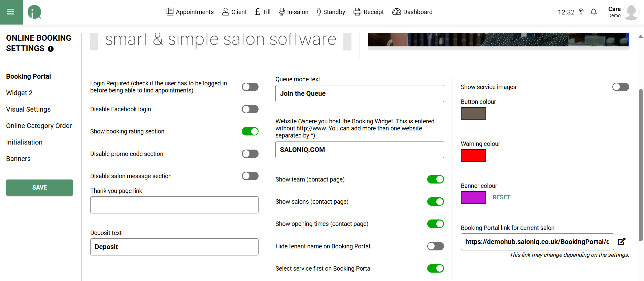Click the Cara Demo user avatar
This screenshot has height=281, width=644.
pos(631,12)
